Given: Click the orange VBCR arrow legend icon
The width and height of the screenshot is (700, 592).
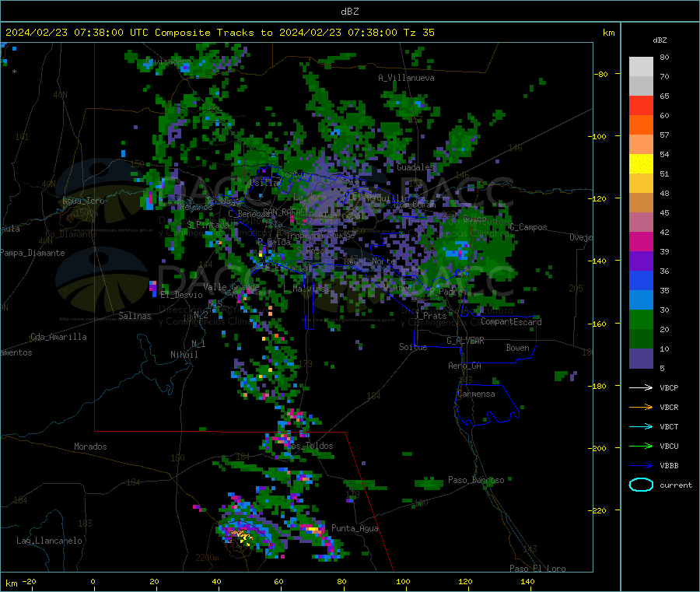Looking at the screenshot, I should [641, 407].
